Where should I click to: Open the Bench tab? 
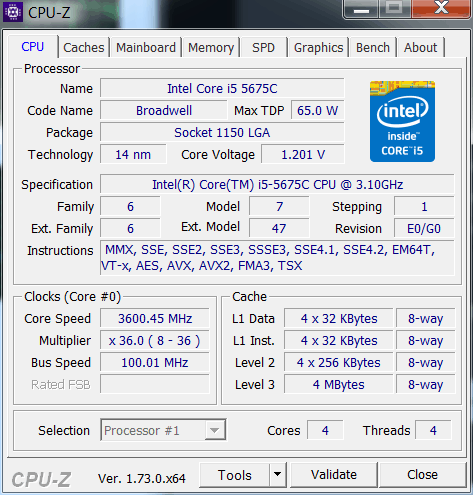click(x=373, y=47)
